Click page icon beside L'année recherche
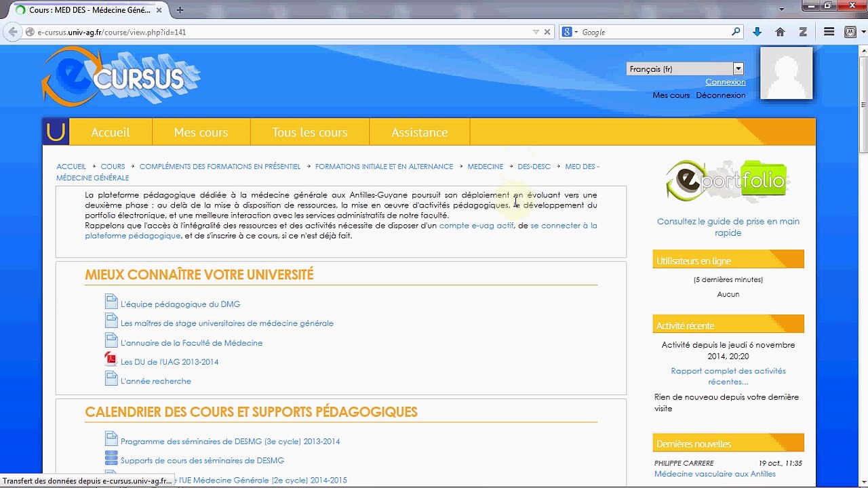868x488 pixels. [111, 378]
